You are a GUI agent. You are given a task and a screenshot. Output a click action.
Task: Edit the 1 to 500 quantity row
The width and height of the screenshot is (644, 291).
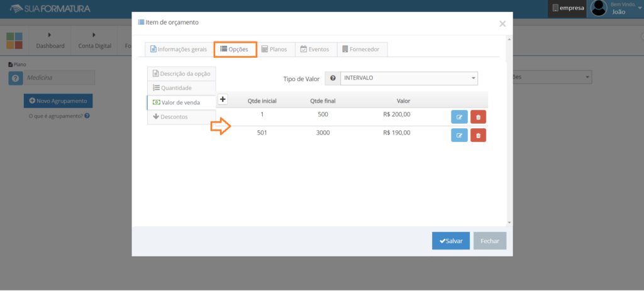pos(459,117)
